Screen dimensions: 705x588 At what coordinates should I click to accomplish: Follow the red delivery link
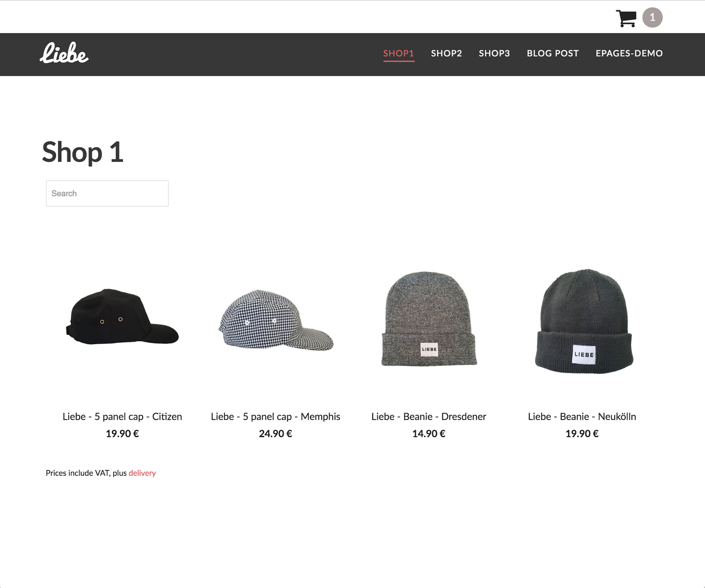142,473
